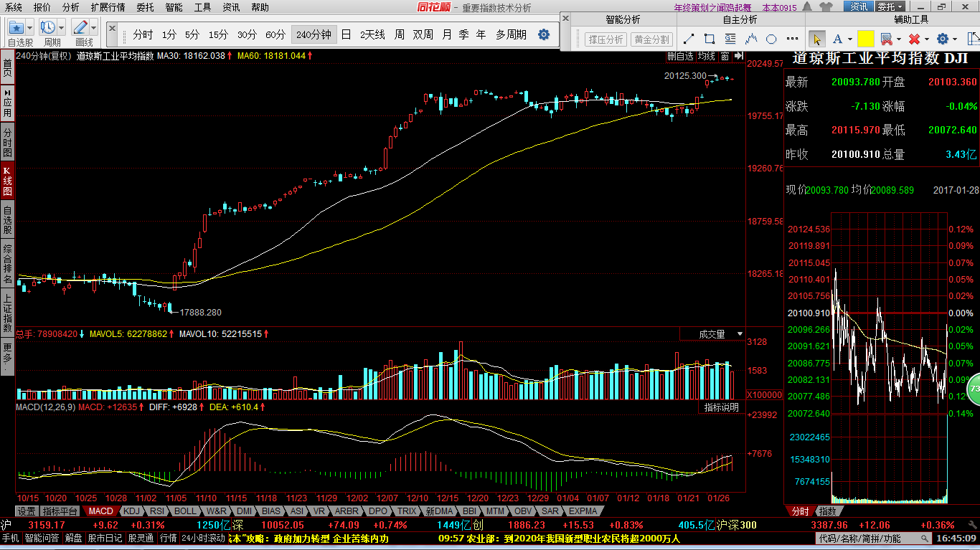Expand the scissors delete dropdown arrow
The width and height of the screenshot is (980, 550).
899,39
